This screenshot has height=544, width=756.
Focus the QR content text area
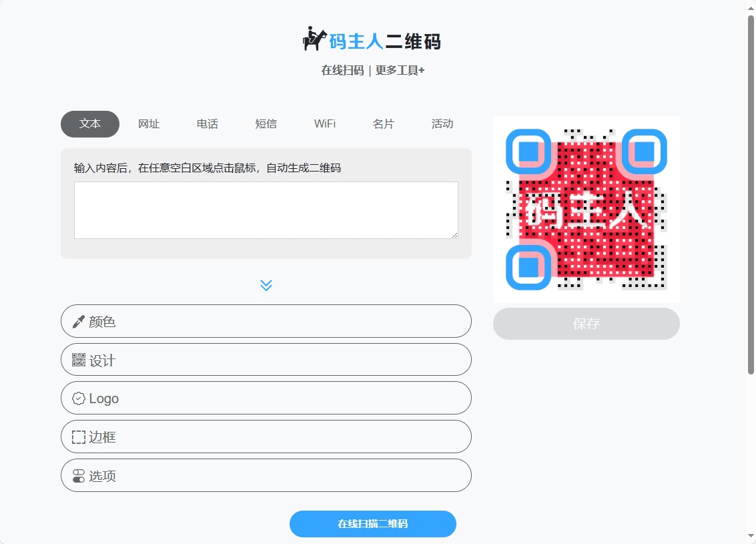click(x=266, y=210)
